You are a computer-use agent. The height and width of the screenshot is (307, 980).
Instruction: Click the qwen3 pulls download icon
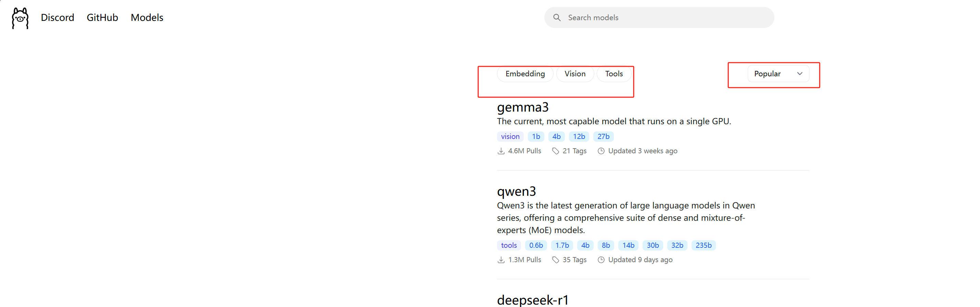click(x=501, y=260)
